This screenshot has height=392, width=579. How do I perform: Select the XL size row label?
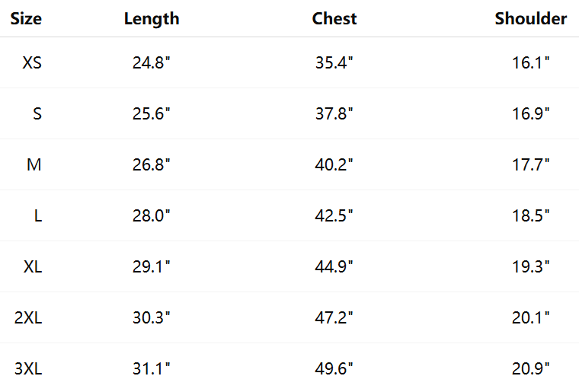tap(32, 266)
